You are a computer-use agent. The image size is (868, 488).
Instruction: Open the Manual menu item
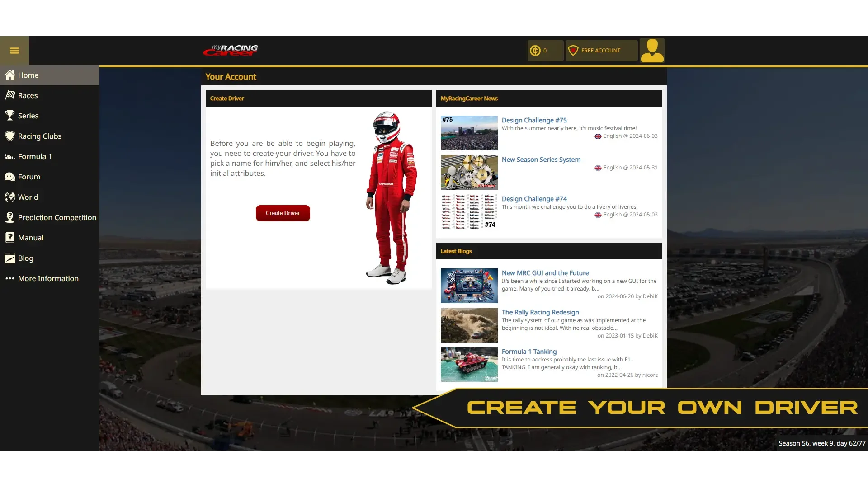31,238
